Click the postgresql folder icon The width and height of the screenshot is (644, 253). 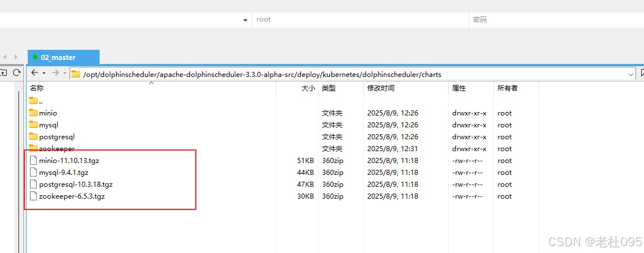click(33, 136)
